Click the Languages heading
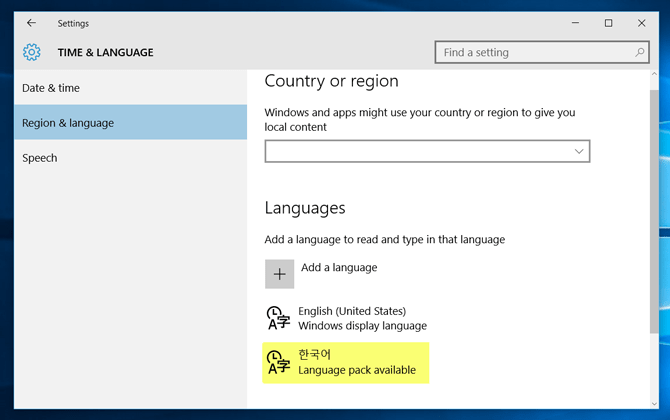Image resolution: width=670 pixels, height=420 pixels. (x=305, y=208)
